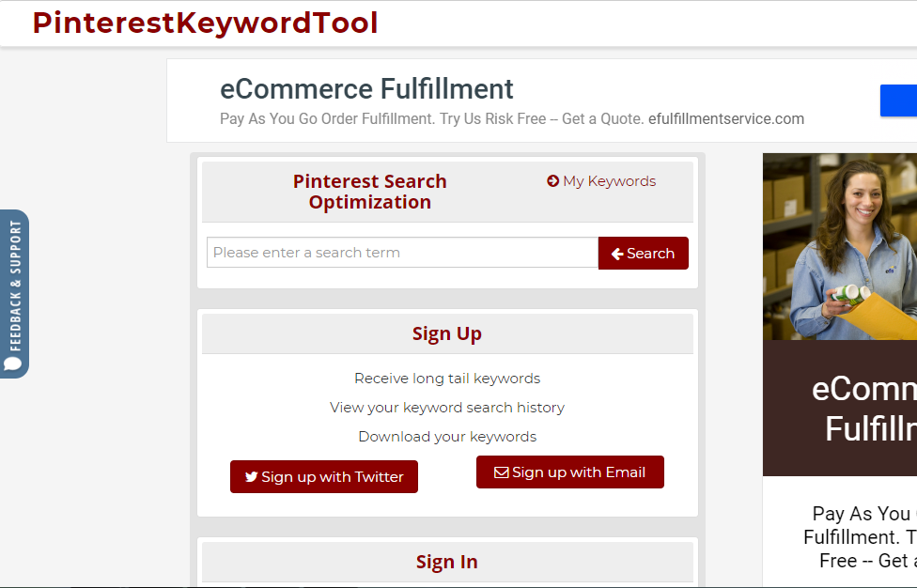Select 'Download your keywords'
Screen dimensions: 917x588
pyautogui.click(x=447, y=436)
